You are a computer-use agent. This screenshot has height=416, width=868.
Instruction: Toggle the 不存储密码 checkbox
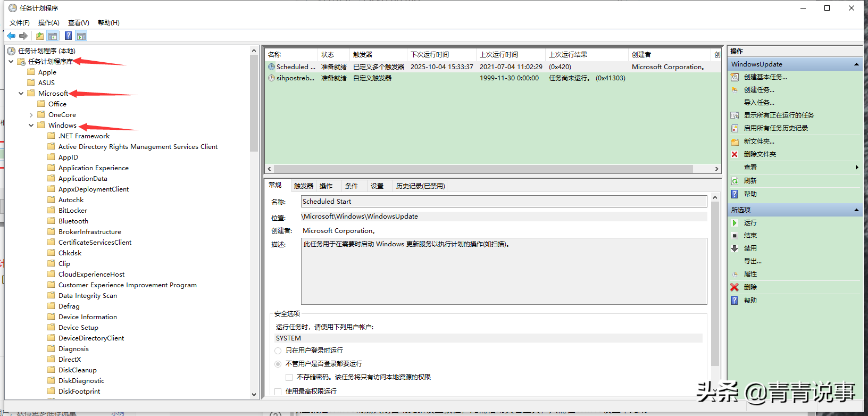[289, 377]
